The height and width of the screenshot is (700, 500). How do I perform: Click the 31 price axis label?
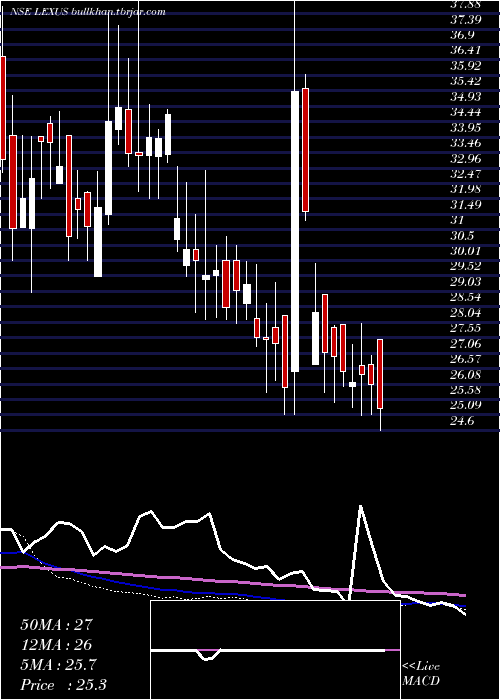tap(458, 220)
